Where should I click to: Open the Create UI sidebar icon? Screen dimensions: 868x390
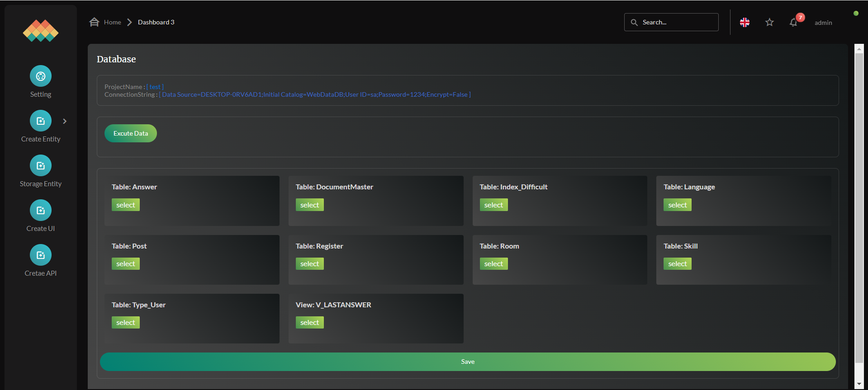[41, 210]
